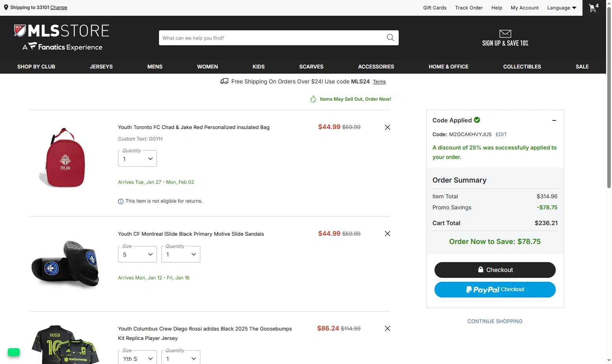The image size is (612, 364).
Task: Open quantity dropdown for Montreal slide sandals
Action: click(181, 254)
